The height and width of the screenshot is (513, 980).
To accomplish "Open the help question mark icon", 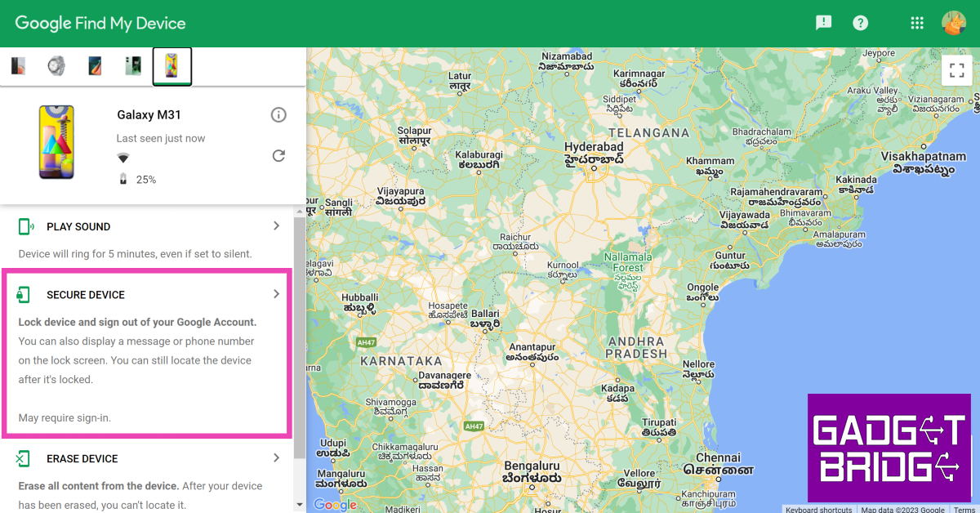I will click(860, 23).
